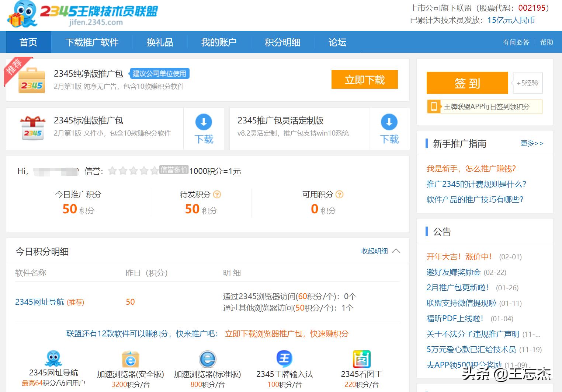Click the orange 签到 button
Image resolution: width=562 pixels, height=392 pixels.
[x=467, y=83]
